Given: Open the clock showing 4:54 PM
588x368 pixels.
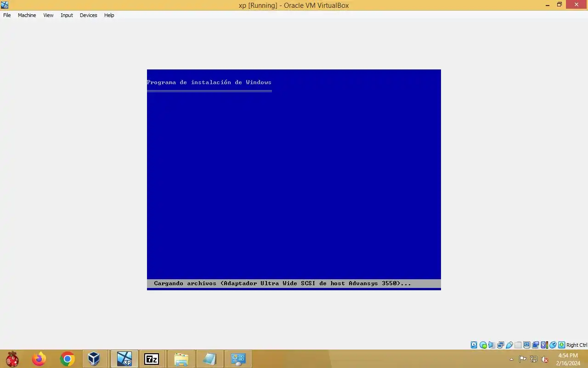Looking at the screenshot, I should (x=568, y=359).
